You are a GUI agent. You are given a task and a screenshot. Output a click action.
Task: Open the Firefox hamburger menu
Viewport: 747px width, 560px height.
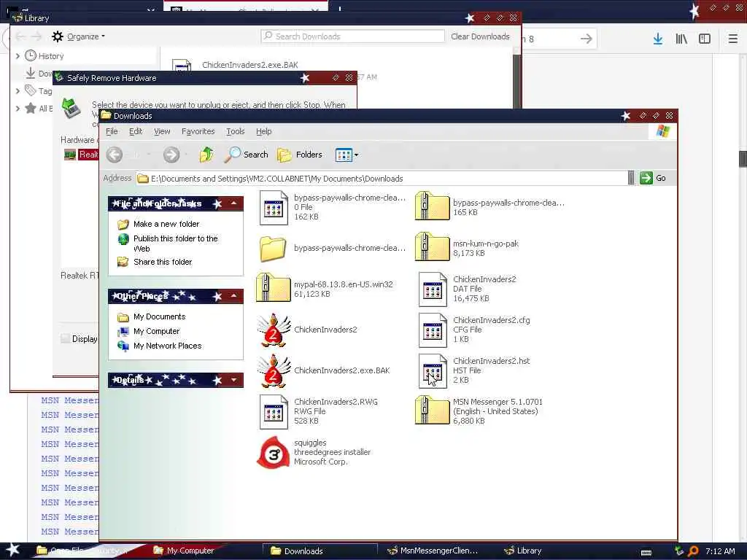pyautogui.click(x=732, y=39)
